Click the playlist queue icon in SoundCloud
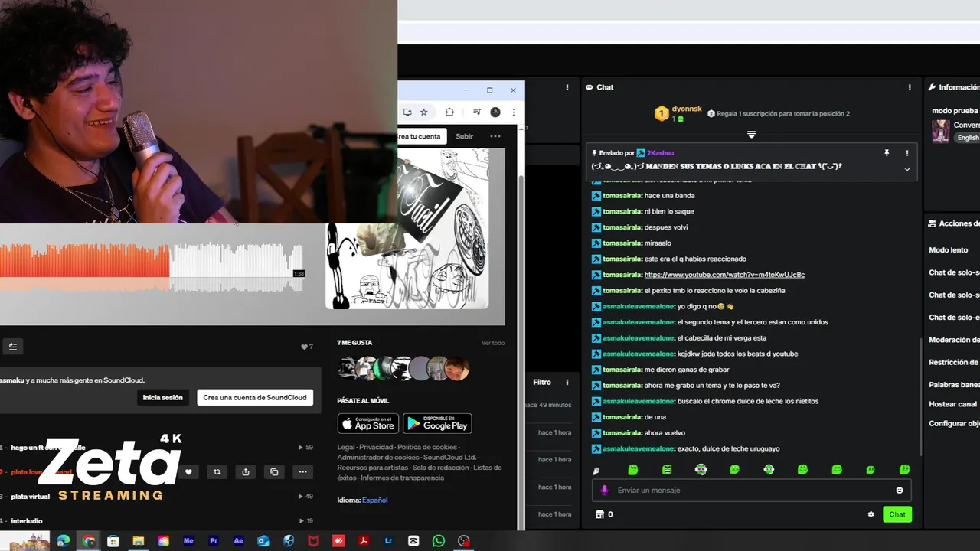 point(13,347)
